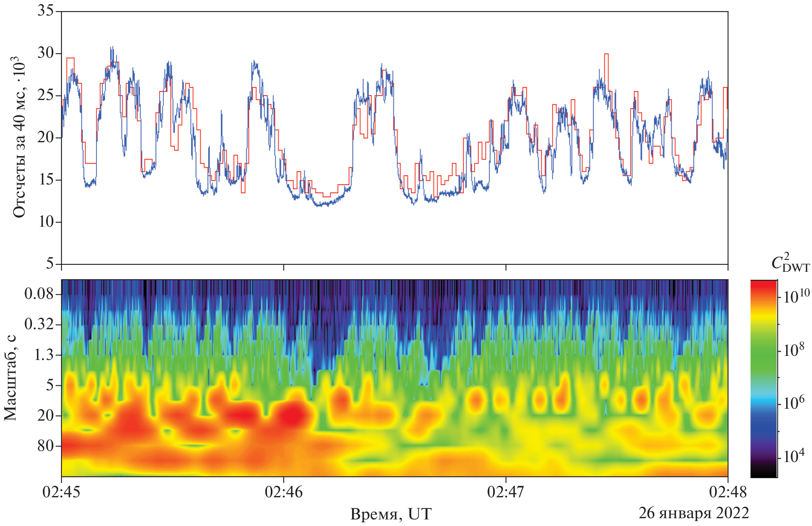The image size is (812, 526).
Task: Click the 10^6 colorbar tick label
Action: tap(794, 403)
